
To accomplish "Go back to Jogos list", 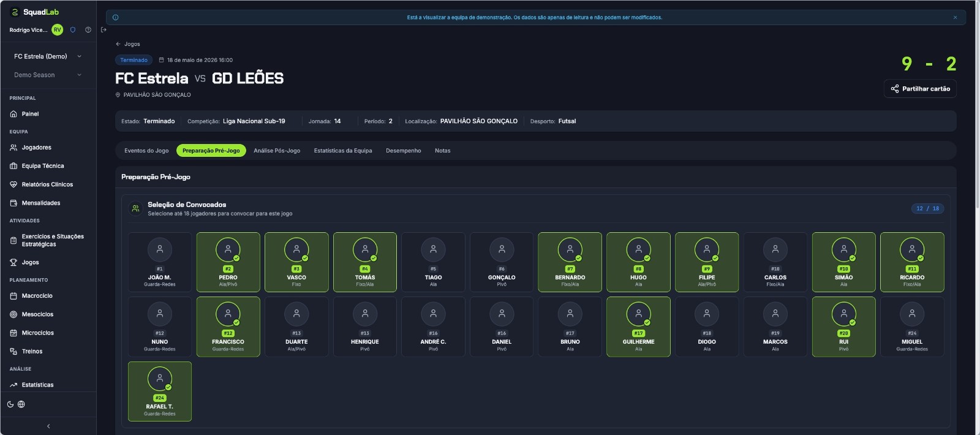I will [x=128, y=44].
